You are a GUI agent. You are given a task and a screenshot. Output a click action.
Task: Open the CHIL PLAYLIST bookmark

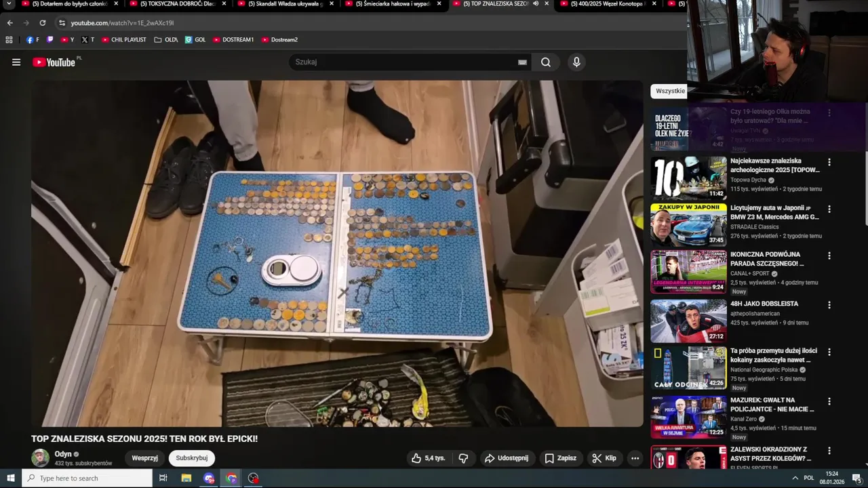(123, 40)
